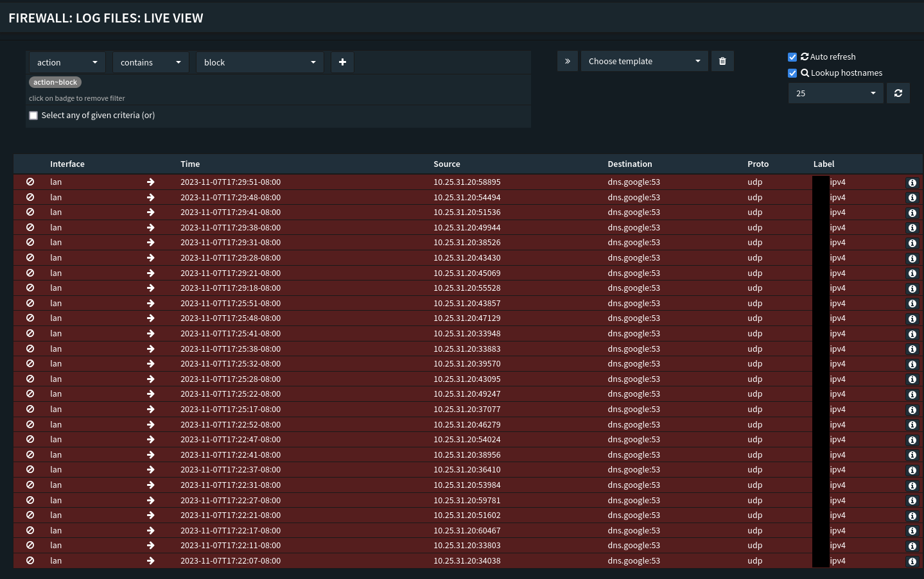Click lan in the 17:22:37 row
The image size is (924, 579).
56,470
